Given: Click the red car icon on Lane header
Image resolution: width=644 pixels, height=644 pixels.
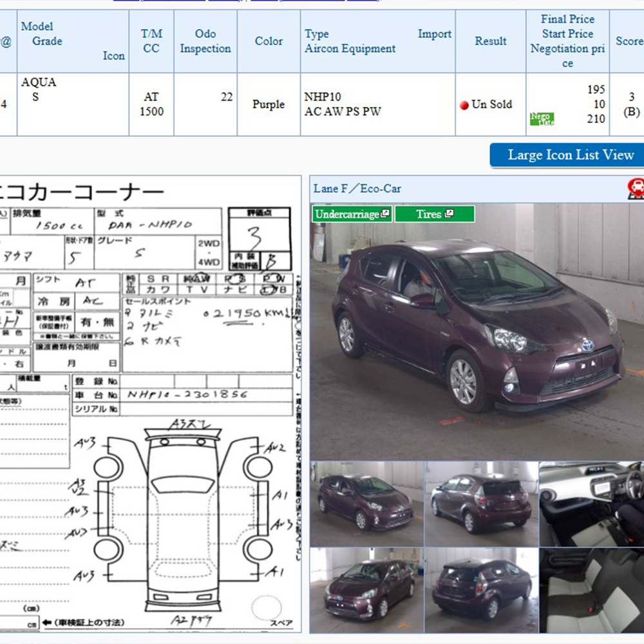Looking at the screenshot, I should click(x=635, y=188).
